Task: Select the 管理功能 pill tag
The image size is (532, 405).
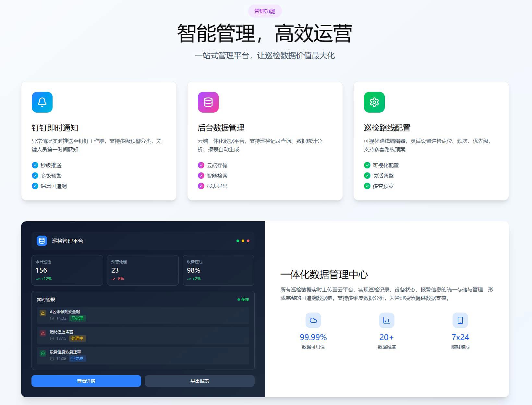Action: click(265, 11)
